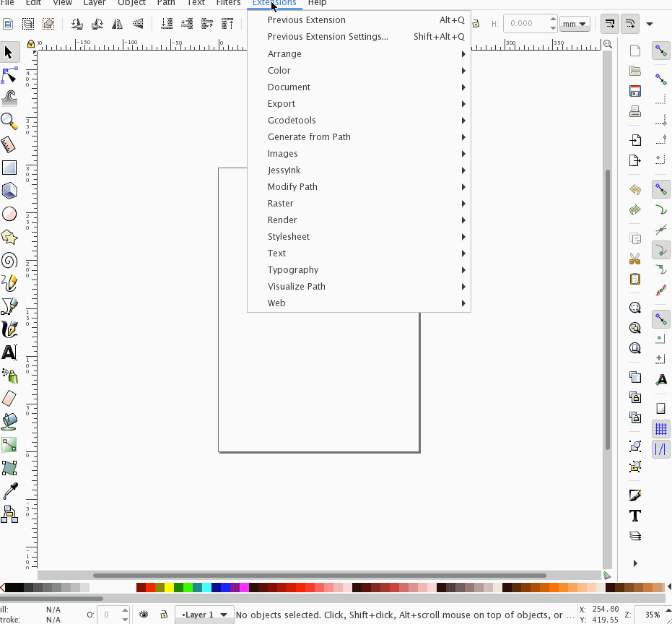Viewport: 672px width, 624px height.
Task: Click Previous Extension entry
Action: click(x=306, y=19)
